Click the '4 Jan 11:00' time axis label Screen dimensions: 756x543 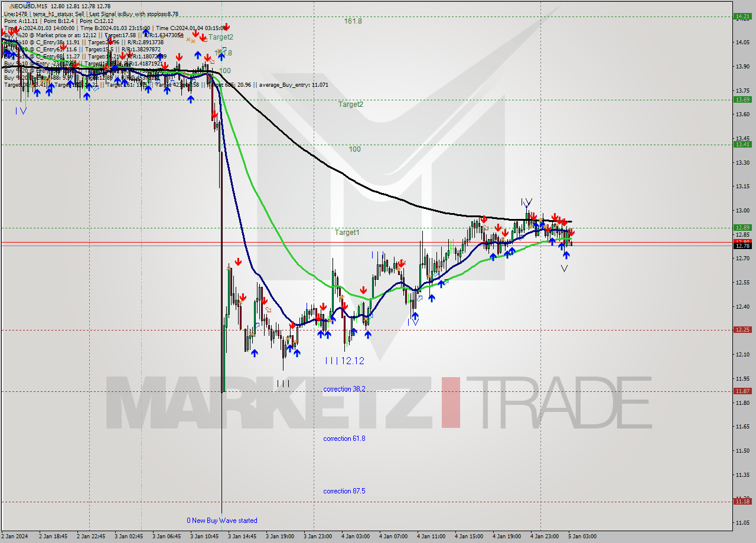(432, 537)
